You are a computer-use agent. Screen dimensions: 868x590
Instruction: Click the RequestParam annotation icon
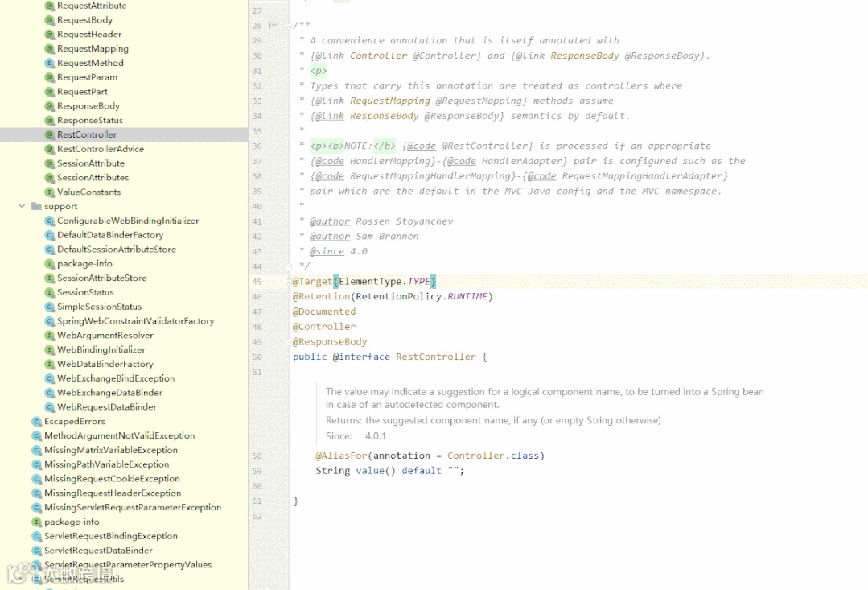[49, 77]
